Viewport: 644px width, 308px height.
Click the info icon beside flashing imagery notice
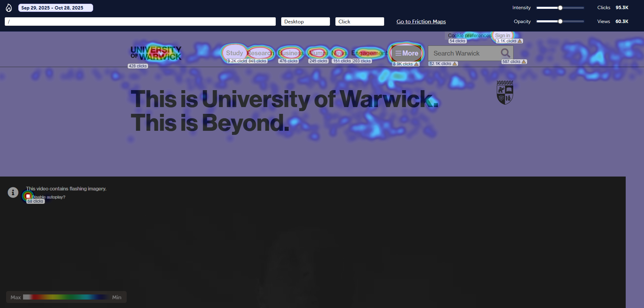tap(13, 192)
